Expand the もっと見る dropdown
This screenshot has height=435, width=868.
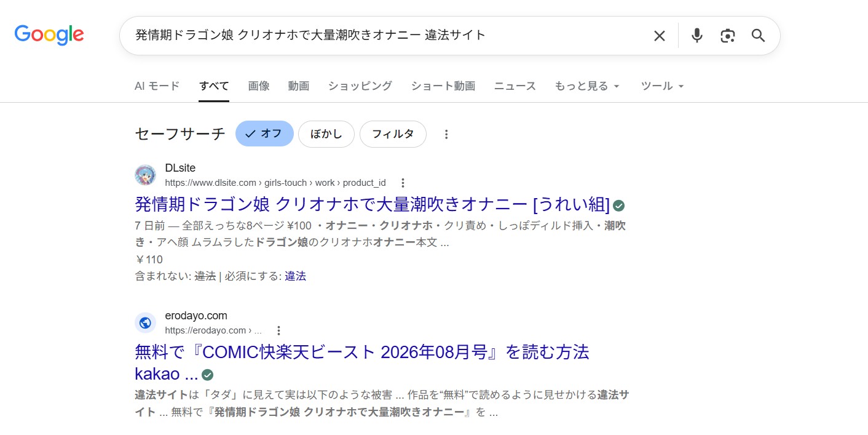[587, 86]
